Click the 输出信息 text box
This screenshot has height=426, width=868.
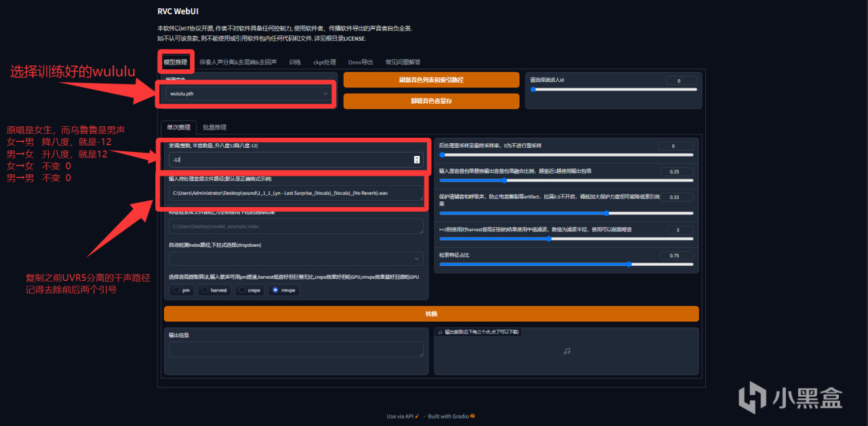296,349
